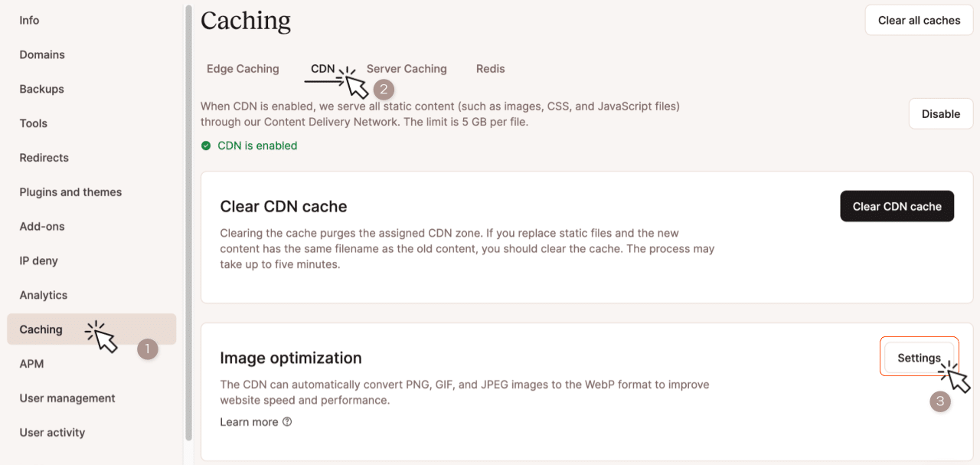Open the Analytics section
The image size is (980, 465).
click(x=43, y=295)
